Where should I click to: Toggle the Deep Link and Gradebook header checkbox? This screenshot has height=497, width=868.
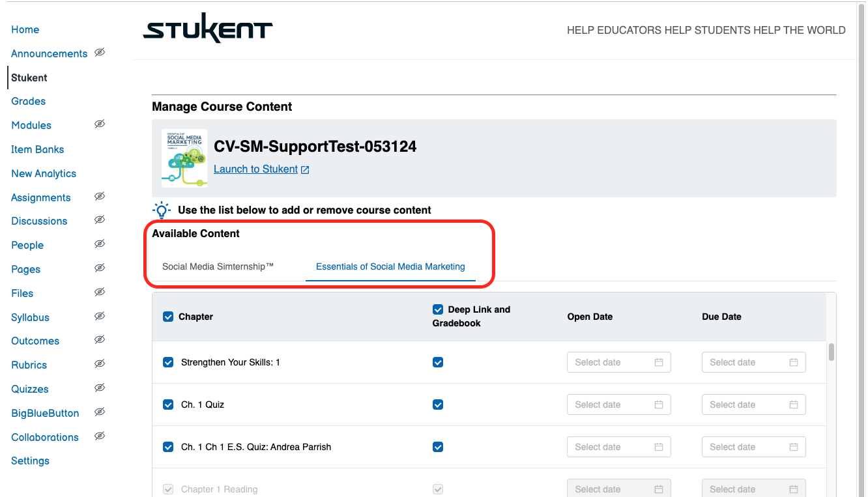pyautogui.click(x=438, y=309)
